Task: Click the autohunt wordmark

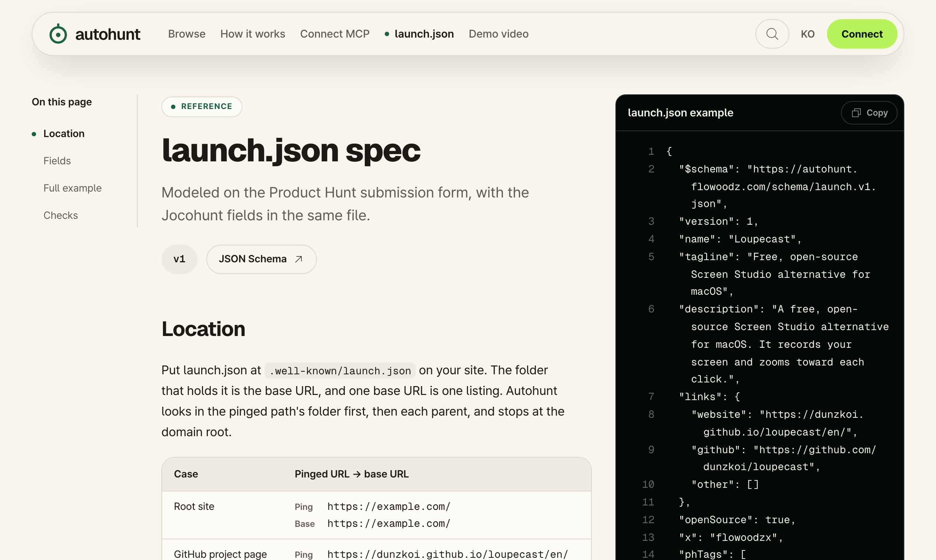Action: (108, 34)
